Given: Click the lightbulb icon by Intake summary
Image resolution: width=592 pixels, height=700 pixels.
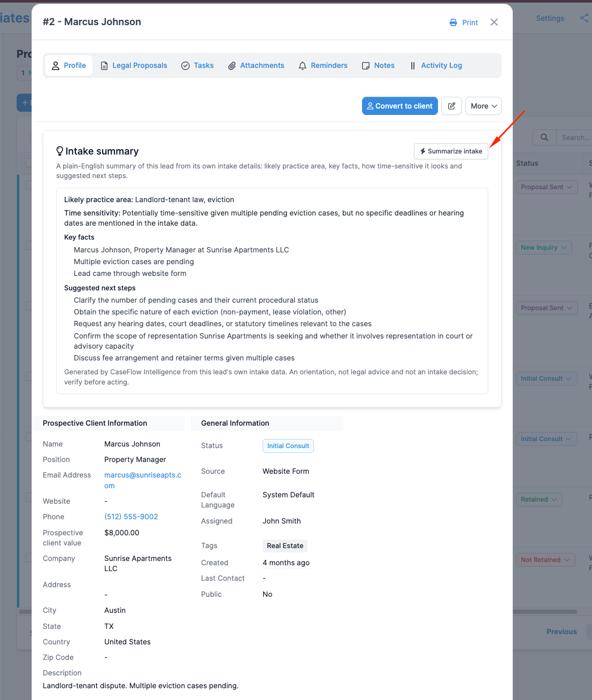Looking at the screenshot, I should (60, 151).
